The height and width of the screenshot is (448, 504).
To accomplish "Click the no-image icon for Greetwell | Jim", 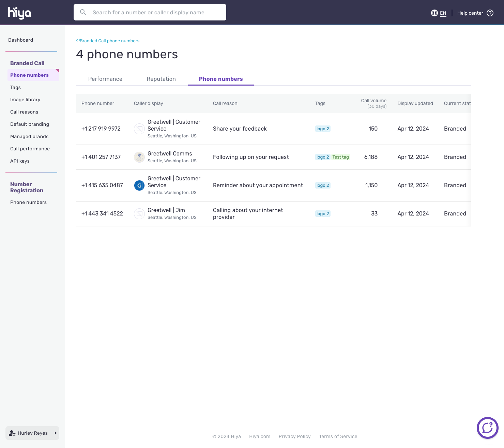I will pyautogui.click(x=139, y=213).
